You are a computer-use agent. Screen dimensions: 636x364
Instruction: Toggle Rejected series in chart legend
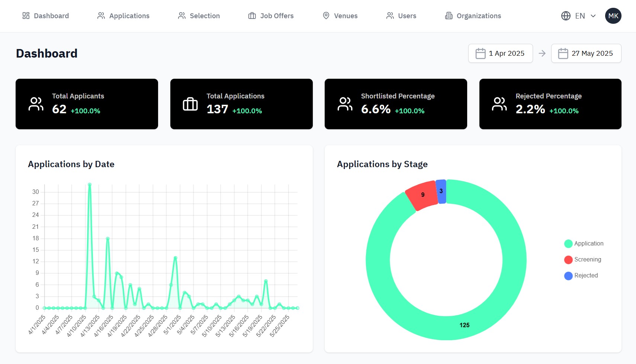(x=581, y=276)
